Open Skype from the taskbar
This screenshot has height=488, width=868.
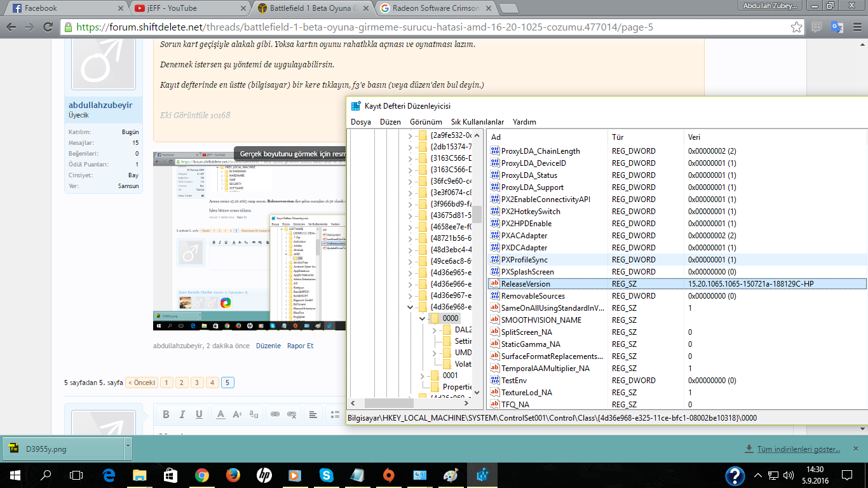pyautogui.click(x=326, y=475)
